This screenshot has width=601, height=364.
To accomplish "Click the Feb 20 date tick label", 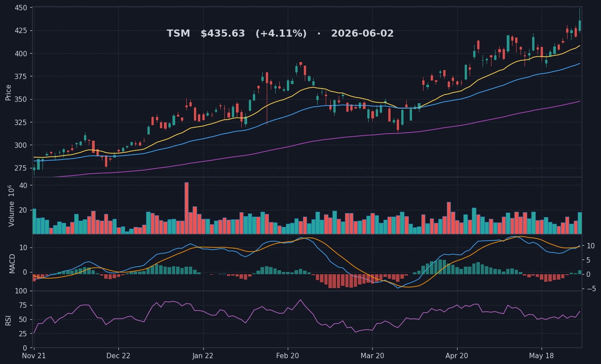I will pyautogui.click(x=288, y=356).
